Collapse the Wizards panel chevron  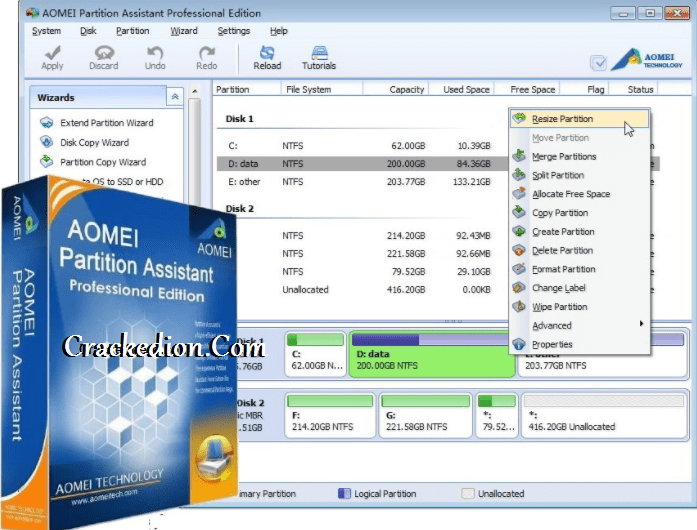click(x=175, y=96)
